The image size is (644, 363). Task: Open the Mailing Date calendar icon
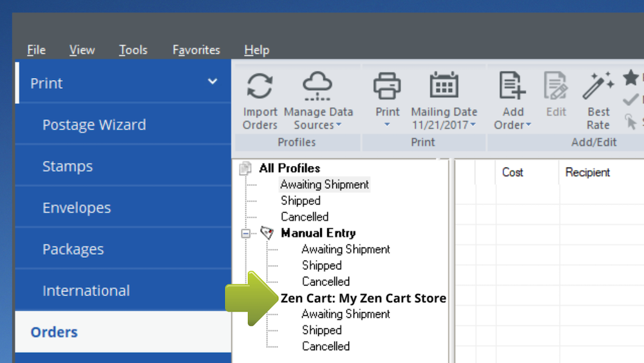pos(444,84)
